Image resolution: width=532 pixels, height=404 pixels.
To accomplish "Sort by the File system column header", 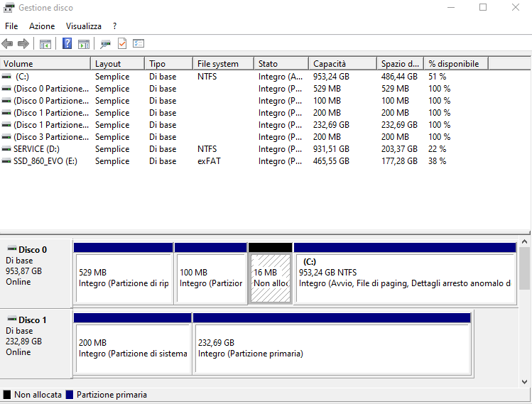I will (x=224, y=64).
